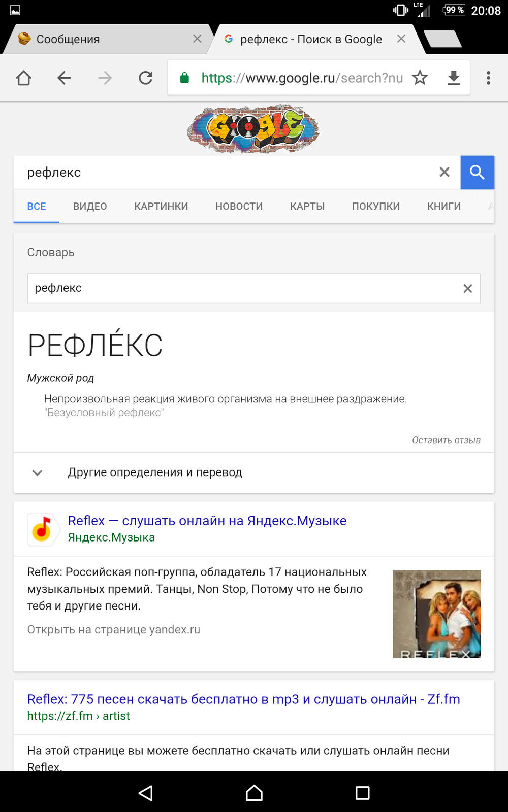
Task: Select the КАРТИНКИ search tab
Action: pos(161,206)
